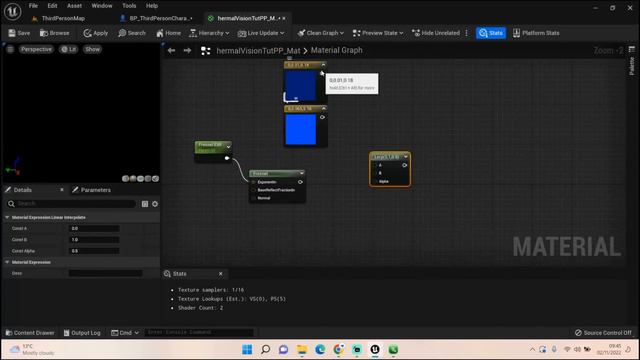The height and width of the screenshot is (360, 640).
Task: Open viewport hamburger options menu
Action: 10,49
